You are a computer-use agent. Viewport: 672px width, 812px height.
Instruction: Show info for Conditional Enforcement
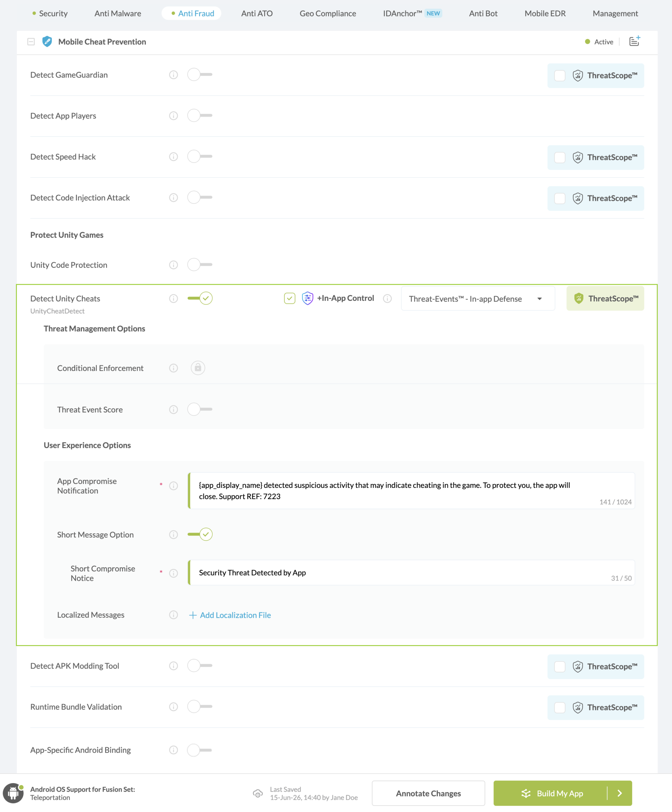pos(174,368)
